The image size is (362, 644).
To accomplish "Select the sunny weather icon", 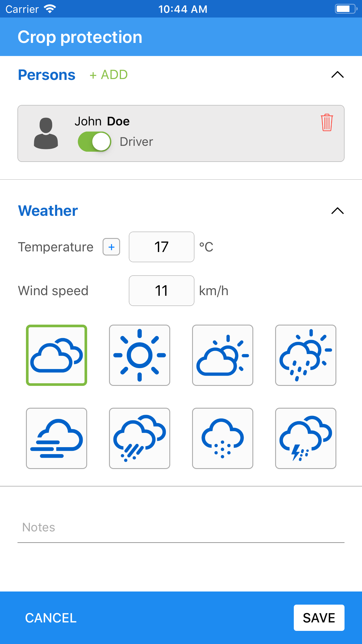I will [x=140, y=355].
